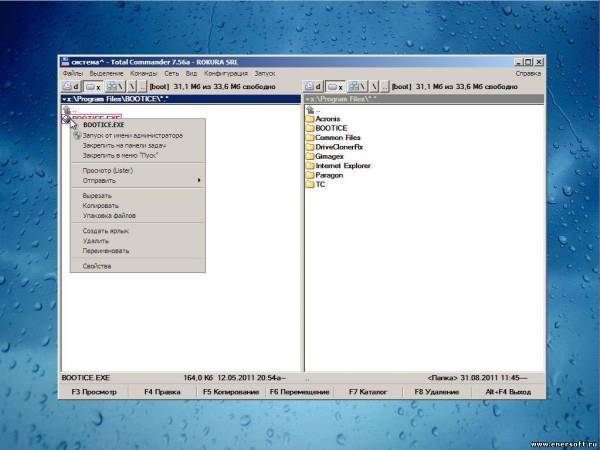
Task: Select the DriveClonerRx folder name
Action: (339, 147)
